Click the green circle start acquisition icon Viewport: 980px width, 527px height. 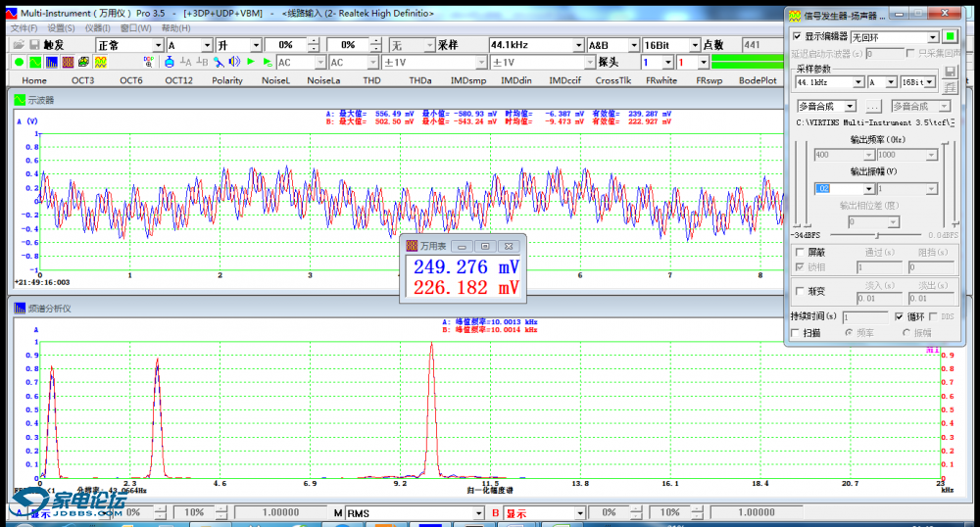[x=19, y=62]
